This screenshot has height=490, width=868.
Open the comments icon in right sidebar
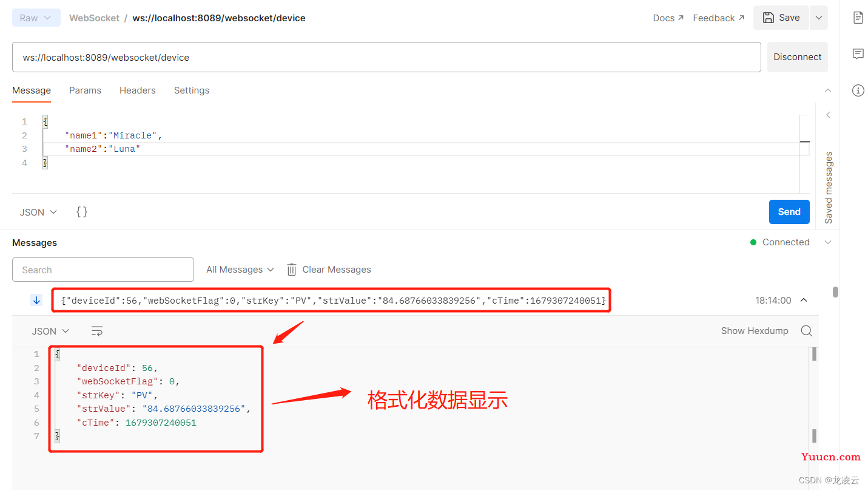coord(858,54)
